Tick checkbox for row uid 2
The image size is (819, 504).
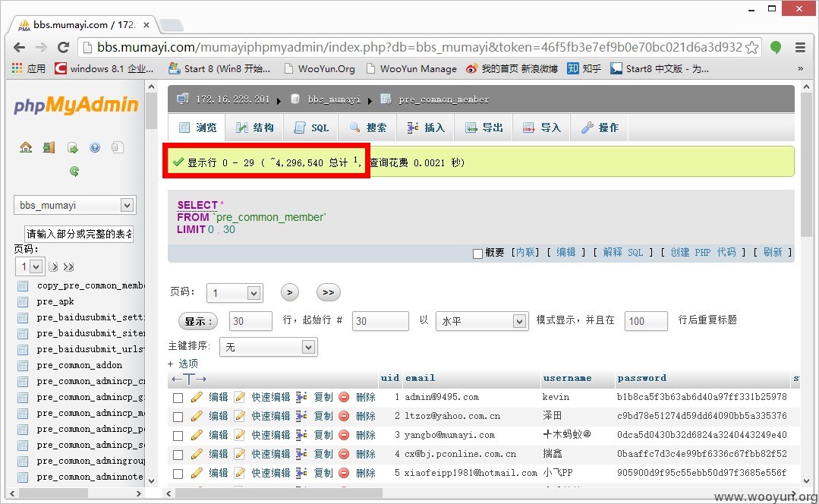pyautogui.click(x=178, y=417)
